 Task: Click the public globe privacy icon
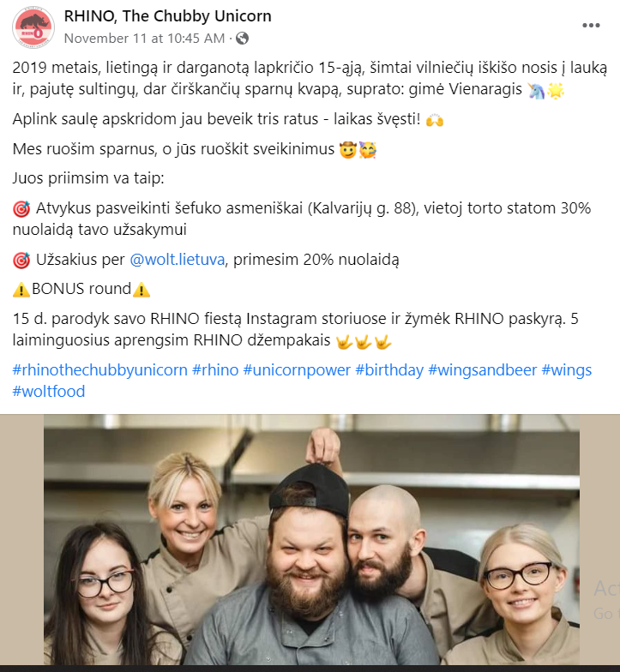[x=242, y=38]
